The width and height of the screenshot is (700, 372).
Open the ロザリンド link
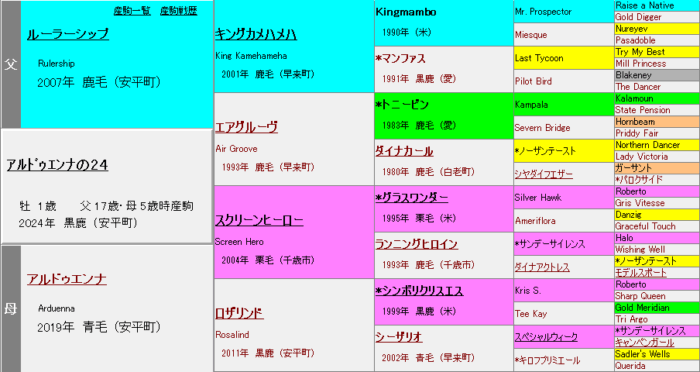coord(239,313)
